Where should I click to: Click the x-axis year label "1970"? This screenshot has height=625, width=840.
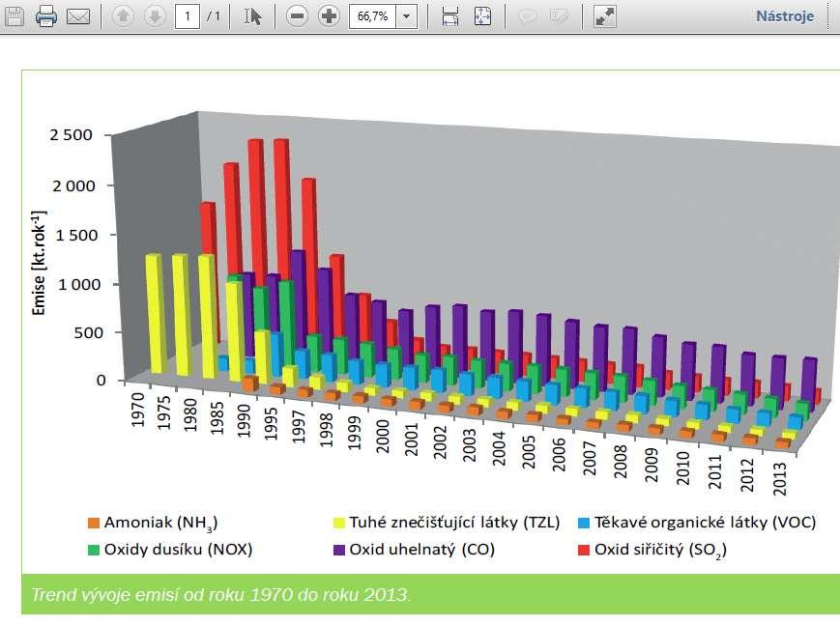point(138,410)
